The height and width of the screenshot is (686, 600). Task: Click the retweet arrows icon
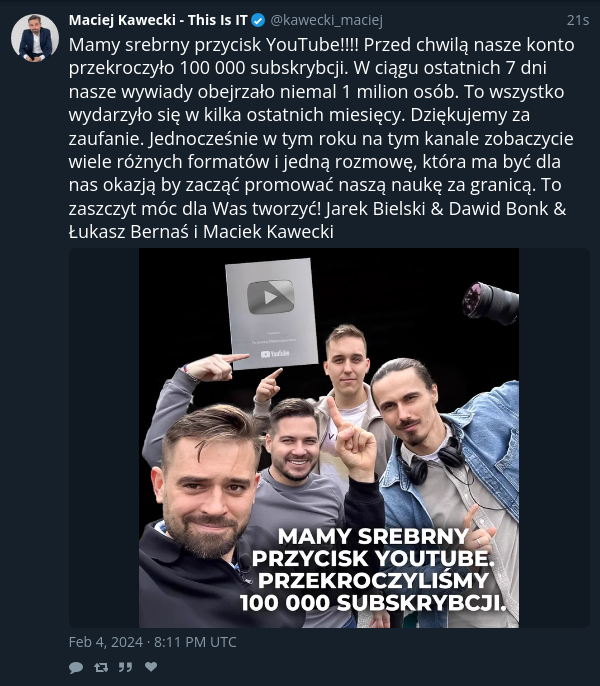click(101, 667)
